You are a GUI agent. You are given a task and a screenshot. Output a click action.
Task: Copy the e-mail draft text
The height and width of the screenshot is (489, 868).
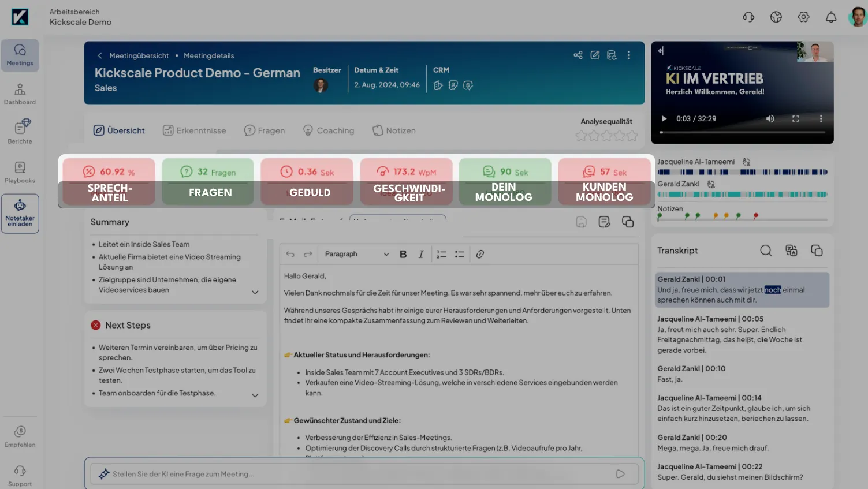[x=628, y=222]
